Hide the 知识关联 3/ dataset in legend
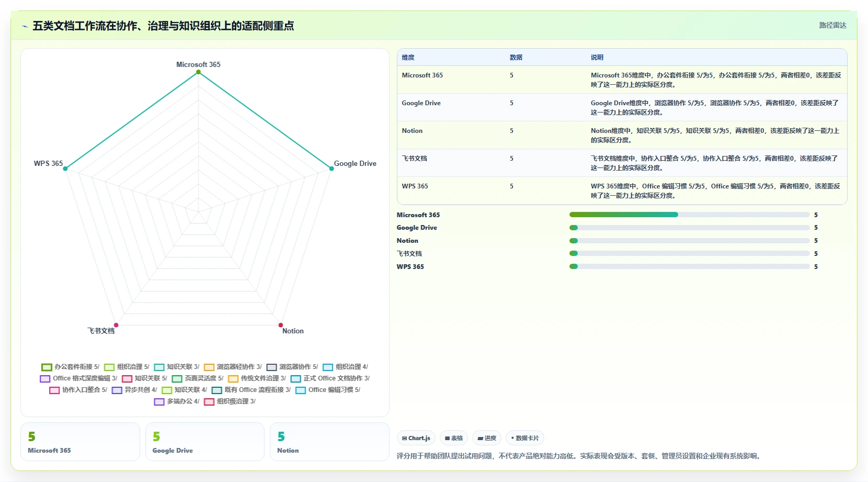 (177, 367)
